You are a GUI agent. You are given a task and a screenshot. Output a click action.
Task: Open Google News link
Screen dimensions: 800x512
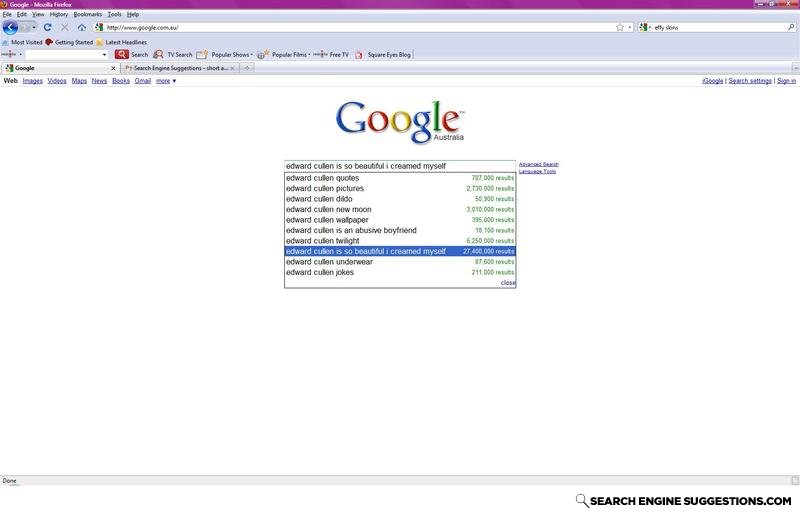coord(99,81)
